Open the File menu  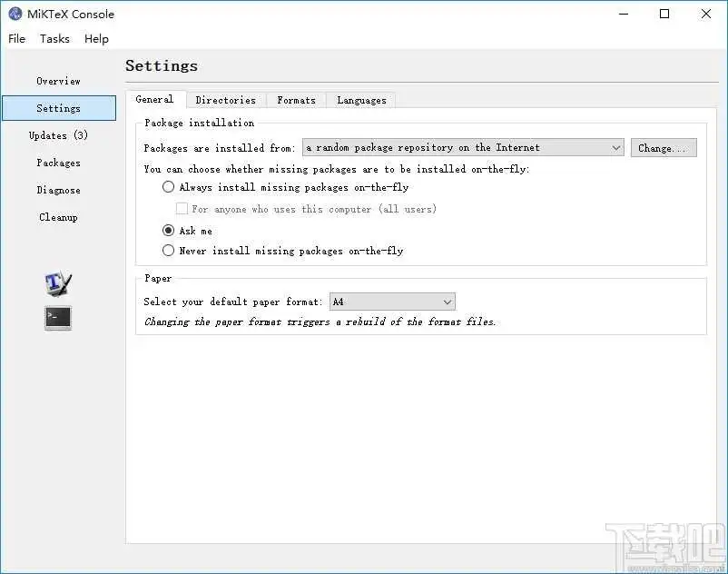click(16, 38)
